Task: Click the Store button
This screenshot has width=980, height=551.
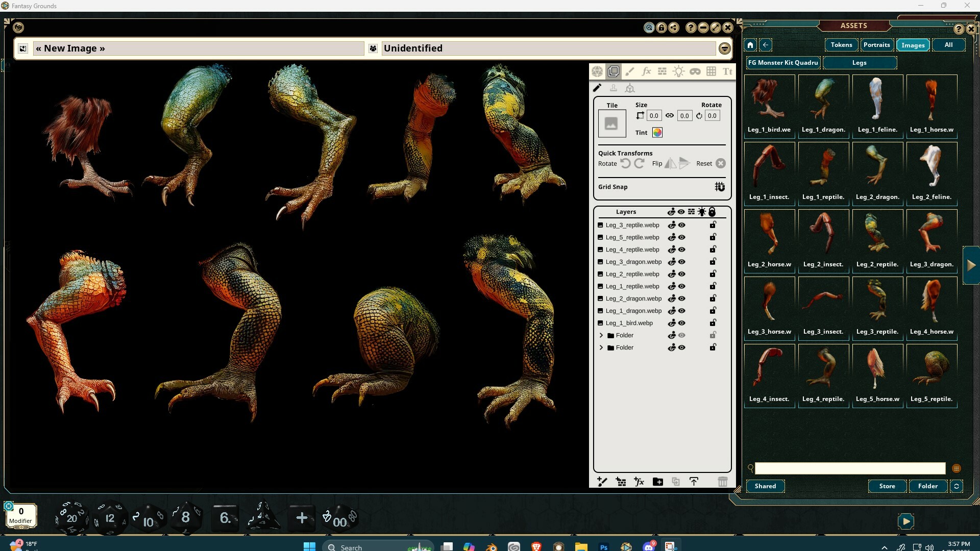Action: click(x=888, y=486)
